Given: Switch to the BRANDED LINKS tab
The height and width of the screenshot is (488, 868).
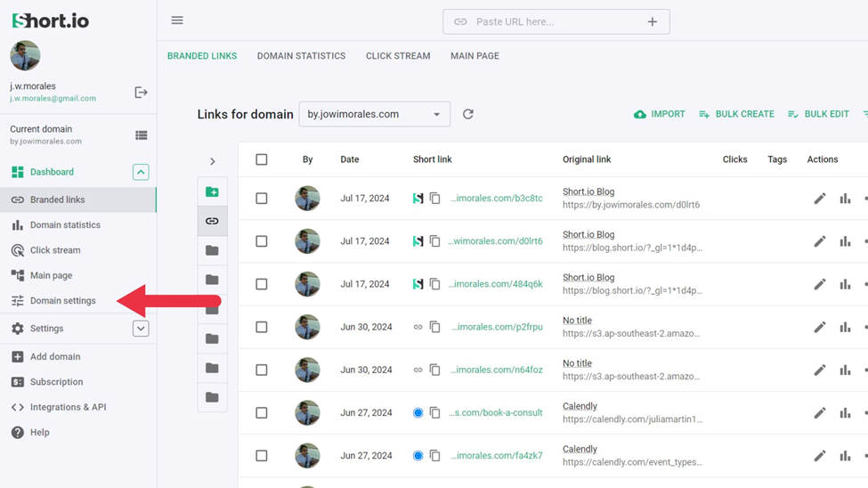Looking at the screenshot, I should coord(202,56).
